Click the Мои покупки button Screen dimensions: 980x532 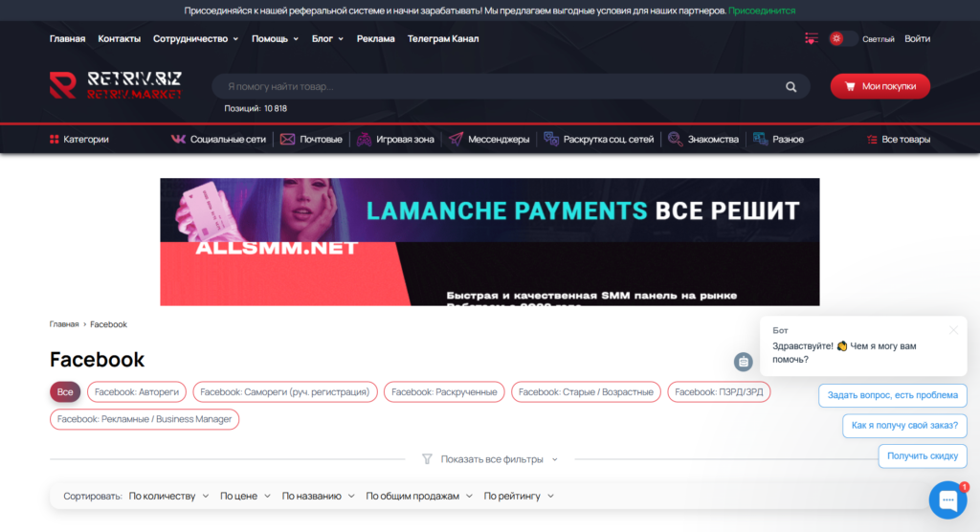point(880,86)
